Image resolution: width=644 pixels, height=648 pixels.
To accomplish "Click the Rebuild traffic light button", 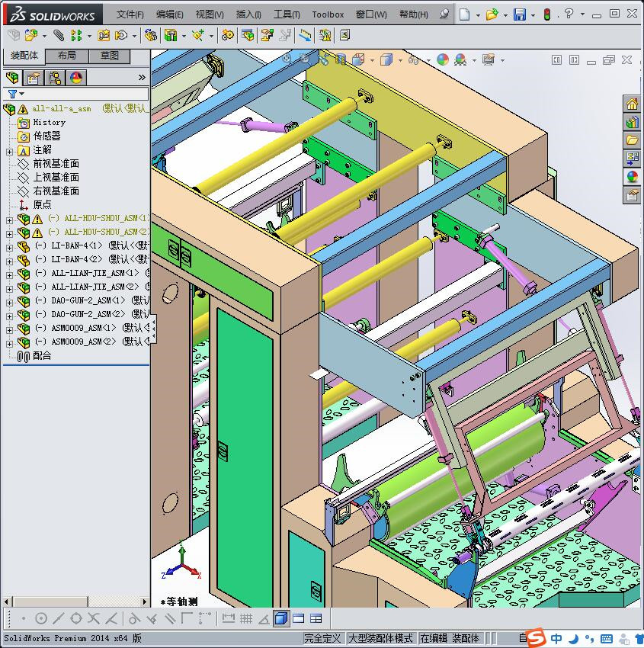I will (547, 15).
